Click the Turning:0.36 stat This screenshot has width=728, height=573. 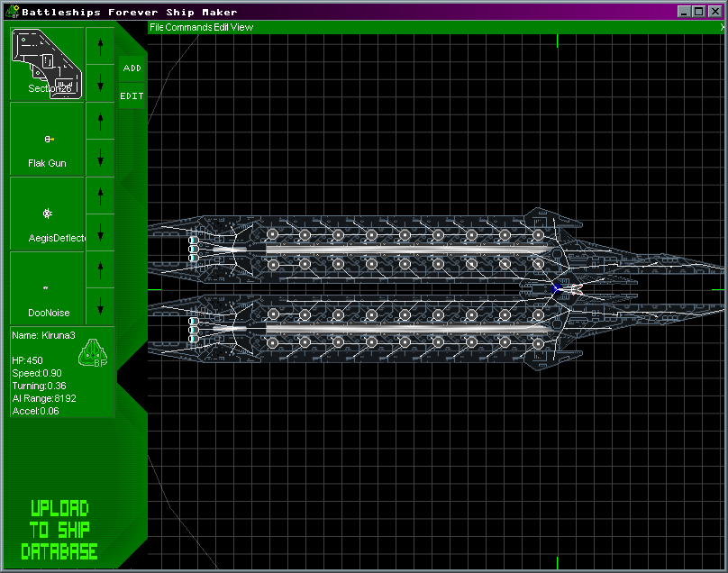(x=39, y=386)
